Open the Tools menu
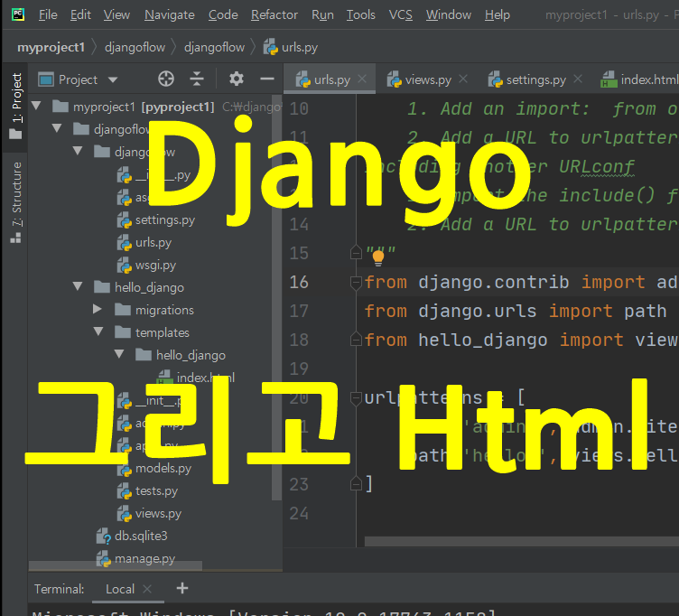Image resolution: width=679 pixels, height=616 pixels. tap(361, 14)
